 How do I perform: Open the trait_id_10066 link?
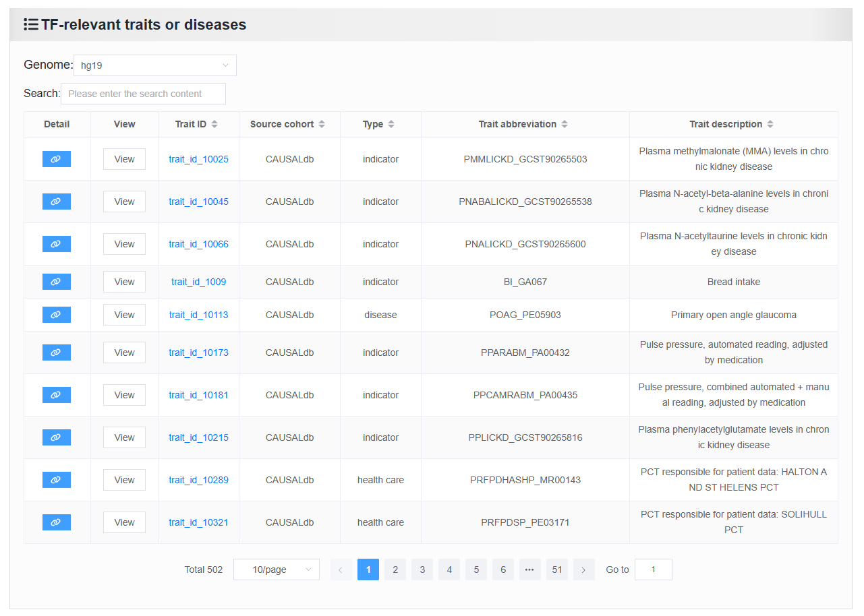(198, 245)
